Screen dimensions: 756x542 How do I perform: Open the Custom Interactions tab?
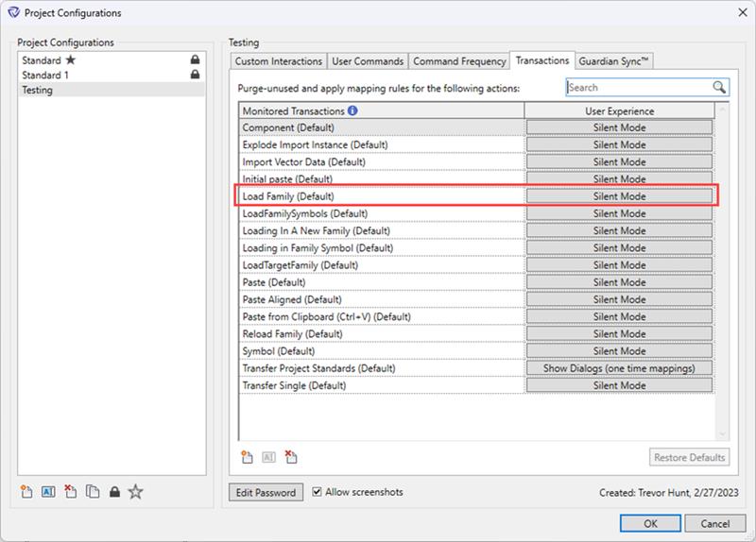click(279, 61)
